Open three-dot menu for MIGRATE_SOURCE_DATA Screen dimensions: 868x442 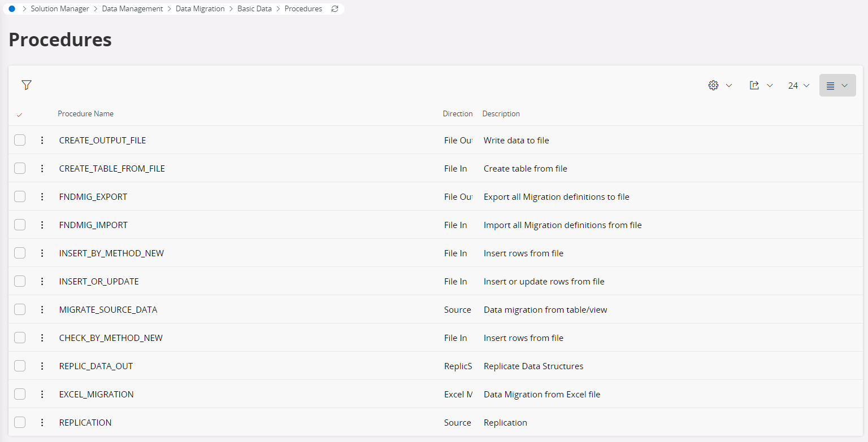[x=42, y=309]
